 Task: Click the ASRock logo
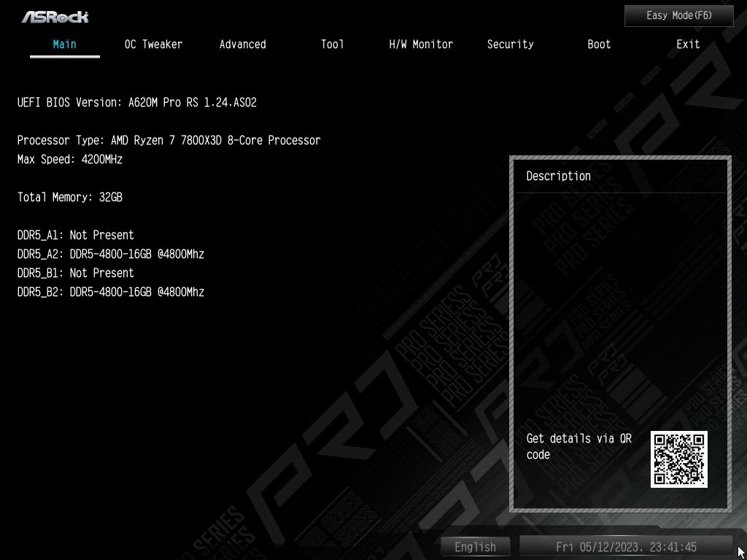[55, 17]
